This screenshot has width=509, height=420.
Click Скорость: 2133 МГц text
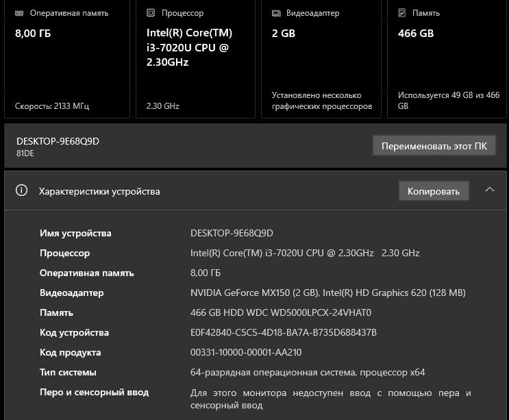click(x=52, y=106)
